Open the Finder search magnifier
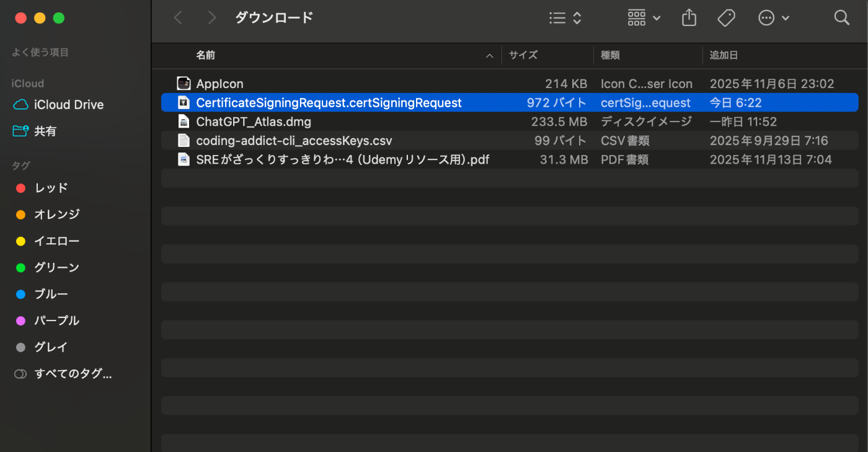Viewport: 868px width, 452px height. coord(841,18)
